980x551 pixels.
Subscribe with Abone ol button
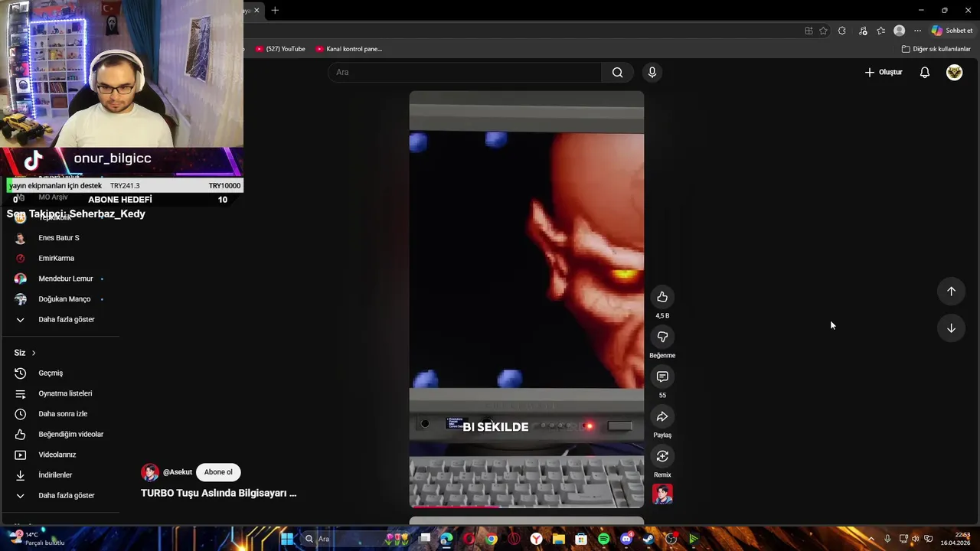pyautogui.click(x=218, y=472)
